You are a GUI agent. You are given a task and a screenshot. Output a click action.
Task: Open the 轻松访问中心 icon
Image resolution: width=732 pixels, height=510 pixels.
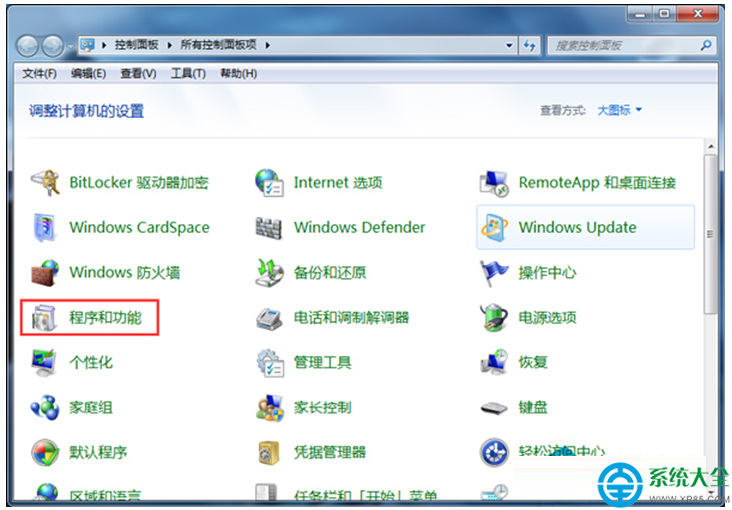[494, 452]
